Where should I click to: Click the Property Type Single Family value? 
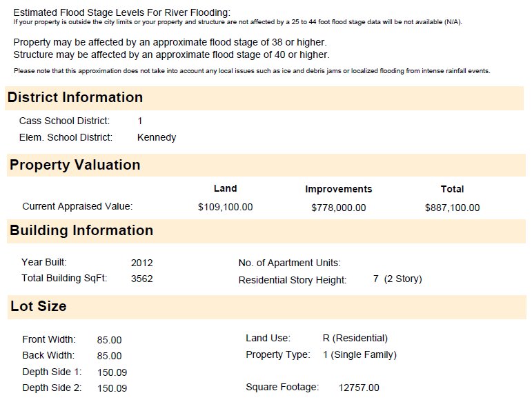[359, 354]
